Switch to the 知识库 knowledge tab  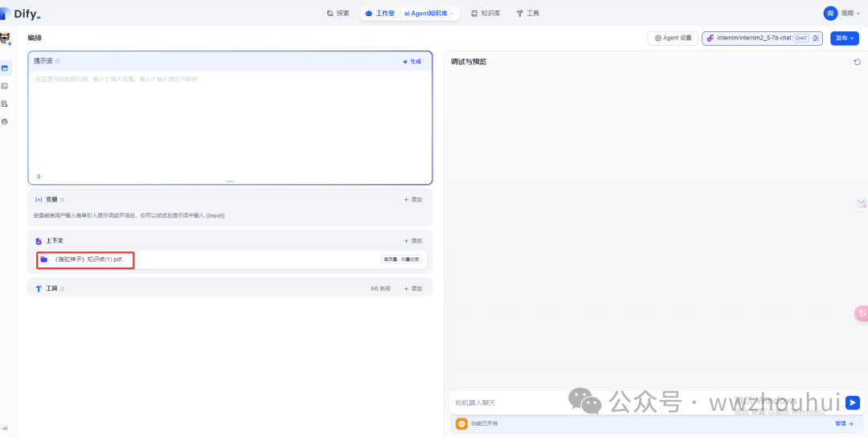coord(485,14)
